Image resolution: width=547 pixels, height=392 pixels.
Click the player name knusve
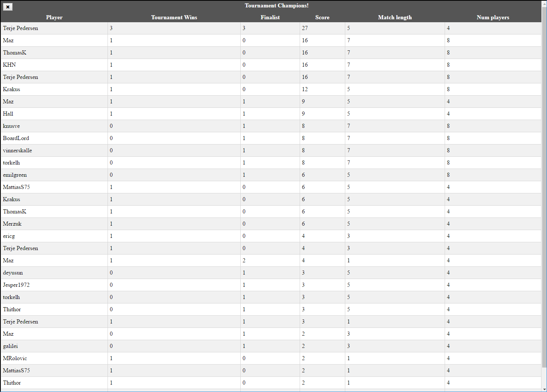(11, 126)
